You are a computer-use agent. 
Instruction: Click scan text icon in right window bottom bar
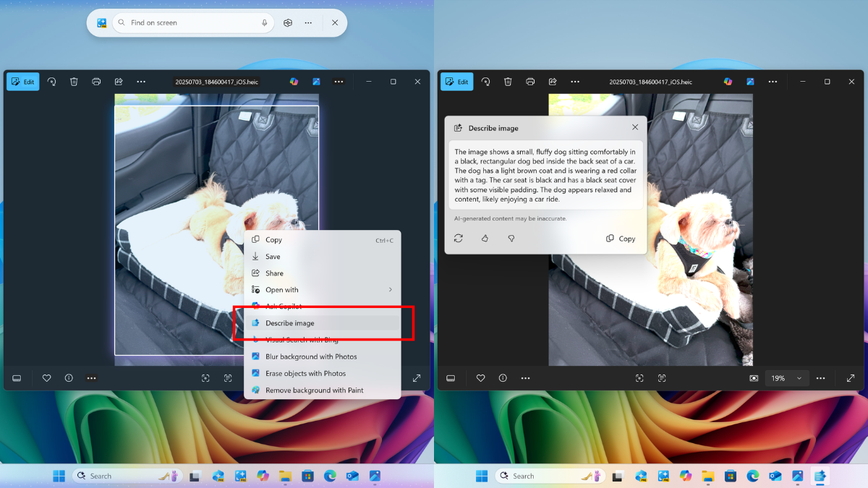tap(662, 378)
